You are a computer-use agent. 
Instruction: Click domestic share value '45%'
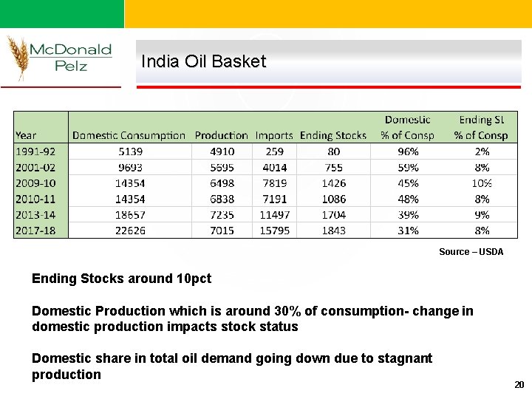tap(408, 183)
